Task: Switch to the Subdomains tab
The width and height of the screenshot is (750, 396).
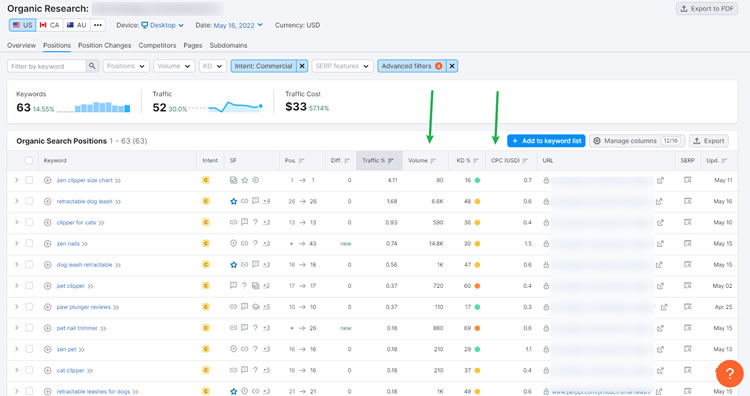Action: point(228,45)
